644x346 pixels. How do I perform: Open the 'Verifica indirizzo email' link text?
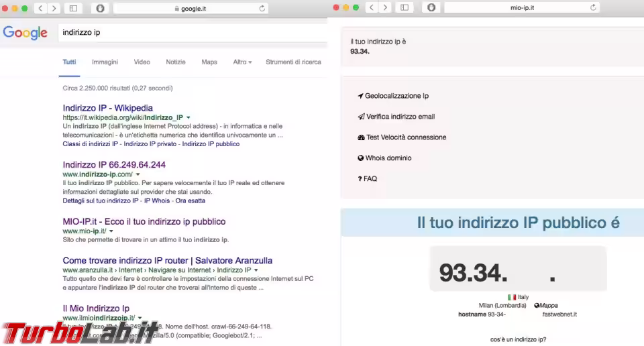(400, 117)
